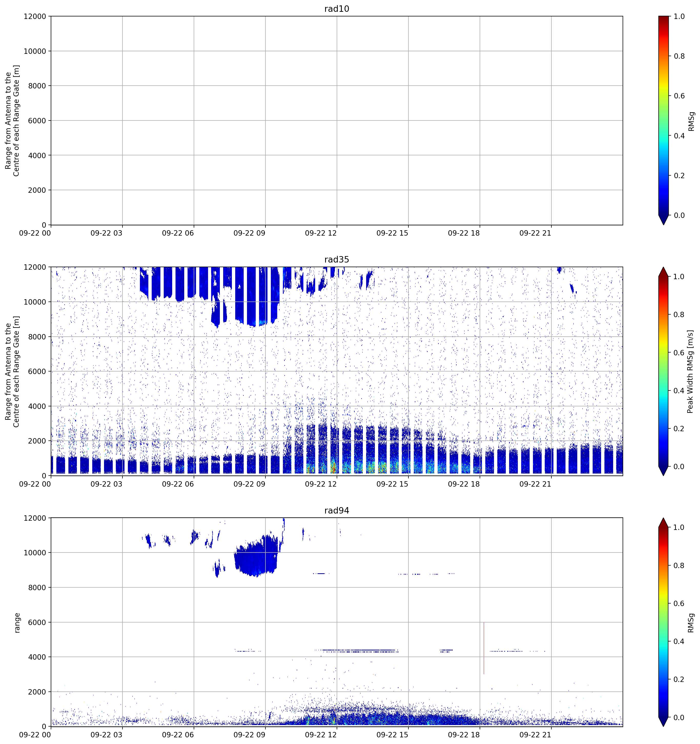Click the '09-22 03' tick under rad10

(107, 233)
